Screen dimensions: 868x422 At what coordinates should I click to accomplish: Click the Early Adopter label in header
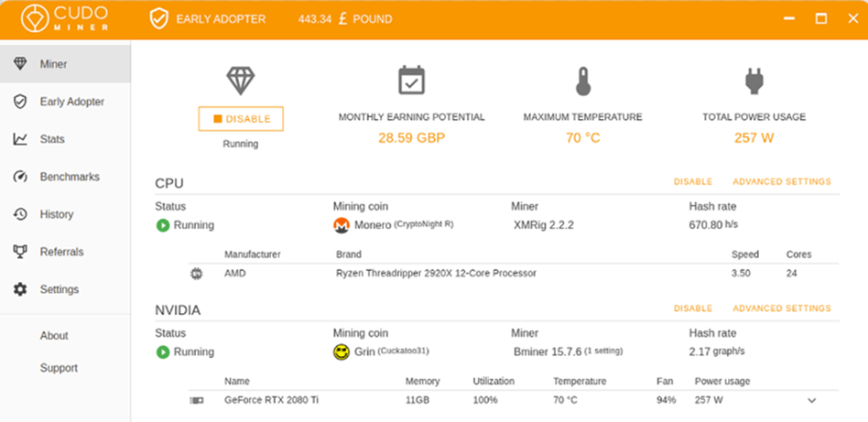click(x=221, y=19)
